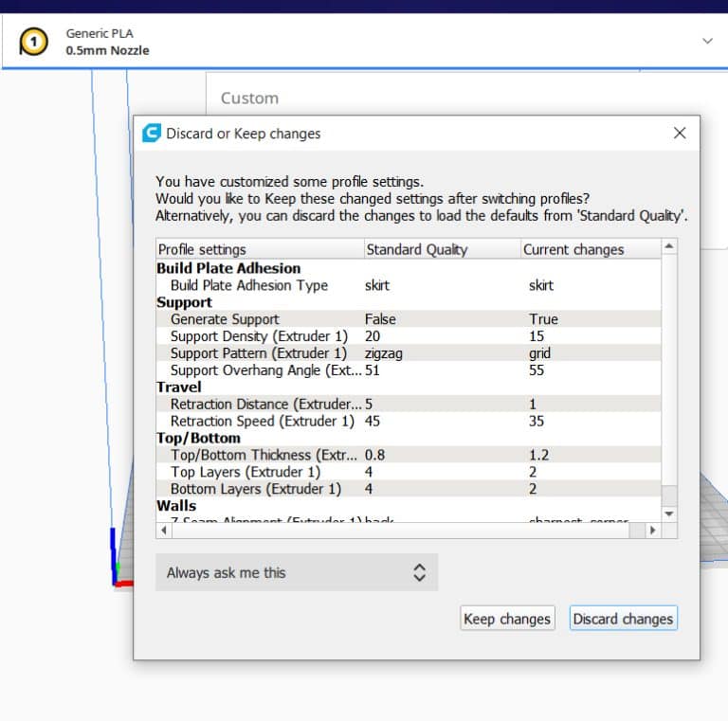Expand the Generic PLA extruder panel chevron

click(707, 42)
